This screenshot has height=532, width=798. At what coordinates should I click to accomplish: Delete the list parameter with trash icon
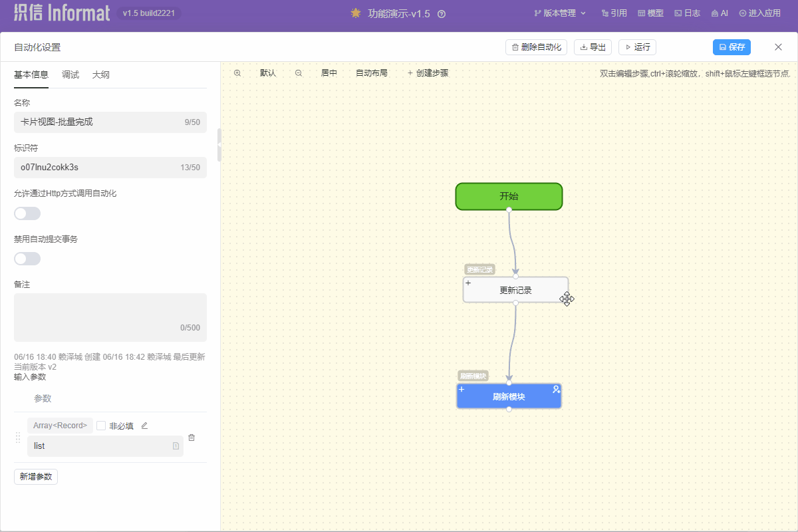pyautogui.click(x=192, y=438)
